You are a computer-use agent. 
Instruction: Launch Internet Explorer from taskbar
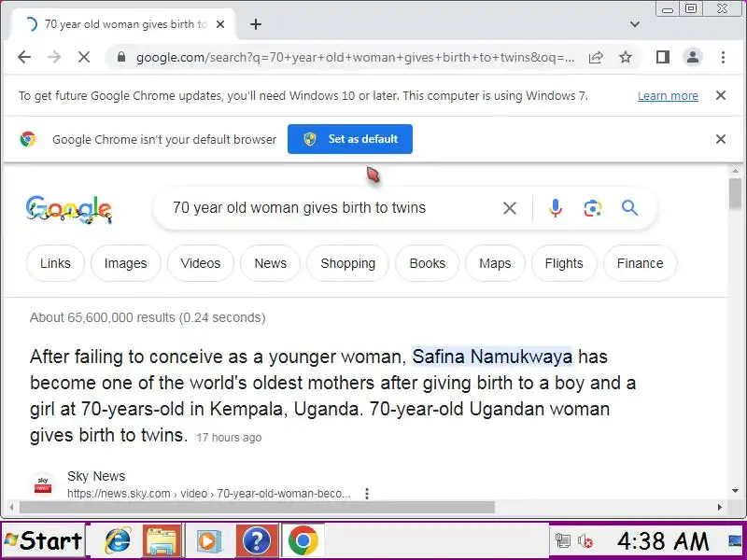(x=117, y=541)
